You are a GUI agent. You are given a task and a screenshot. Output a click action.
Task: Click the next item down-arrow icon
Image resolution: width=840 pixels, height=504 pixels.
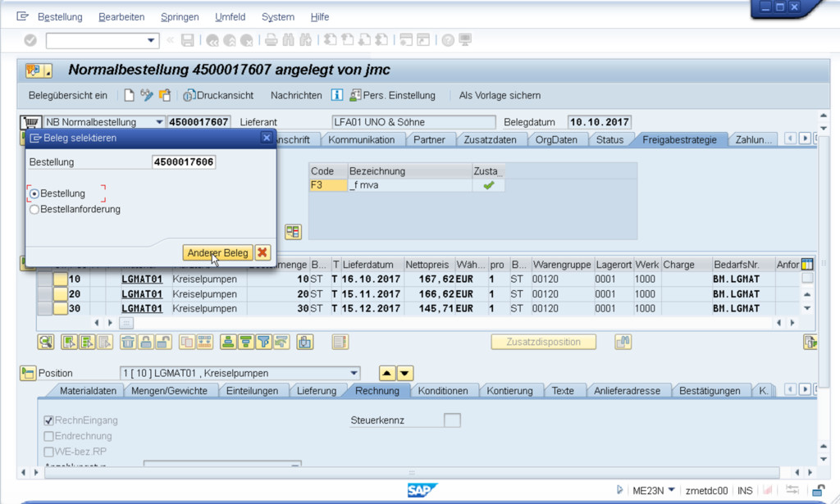pos(405,373)
